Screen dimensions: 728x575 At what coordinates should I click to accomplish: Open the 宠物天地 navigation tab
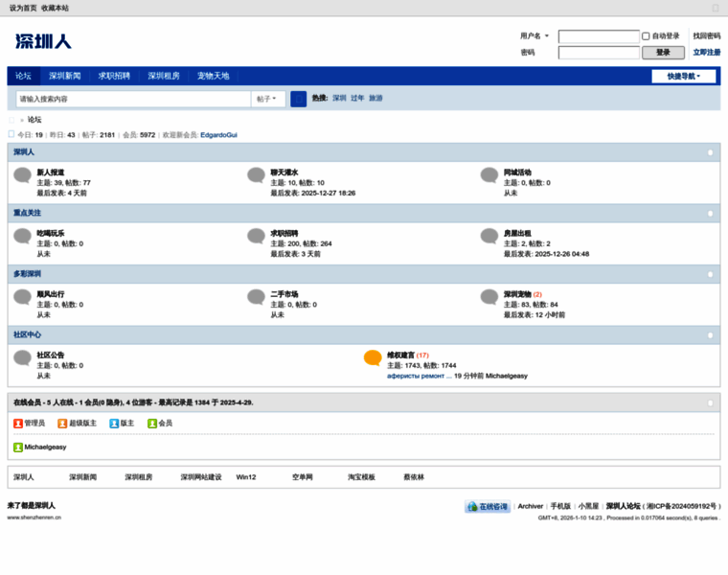click(214, 76)
